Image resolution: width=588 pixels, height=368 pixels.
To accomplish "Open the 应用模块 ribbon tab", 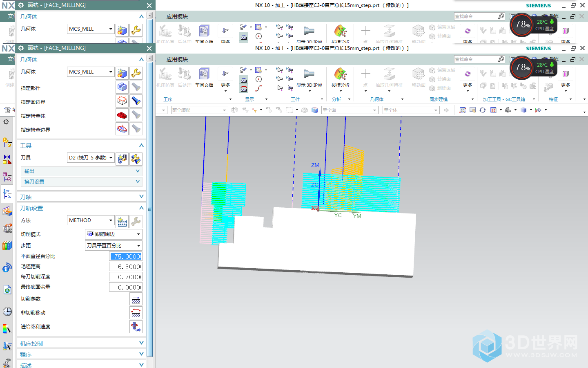I will pos(177,59).
